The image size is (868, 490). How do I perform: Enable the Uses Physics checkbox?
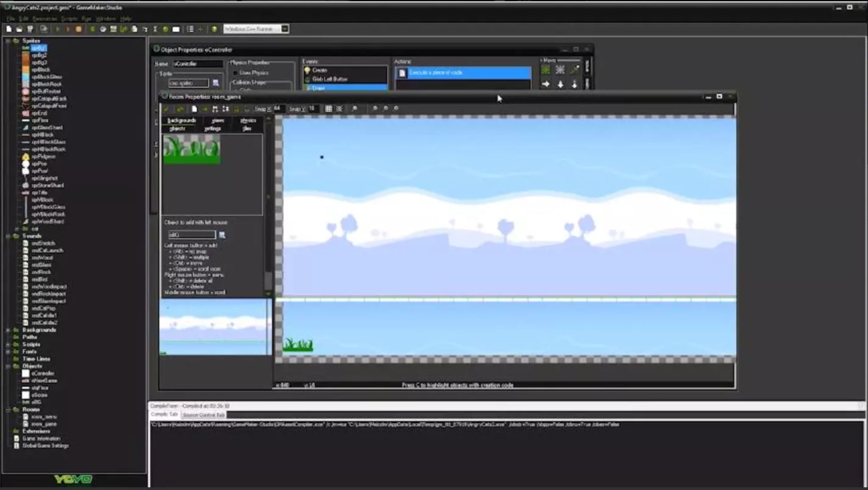(235, 73)
